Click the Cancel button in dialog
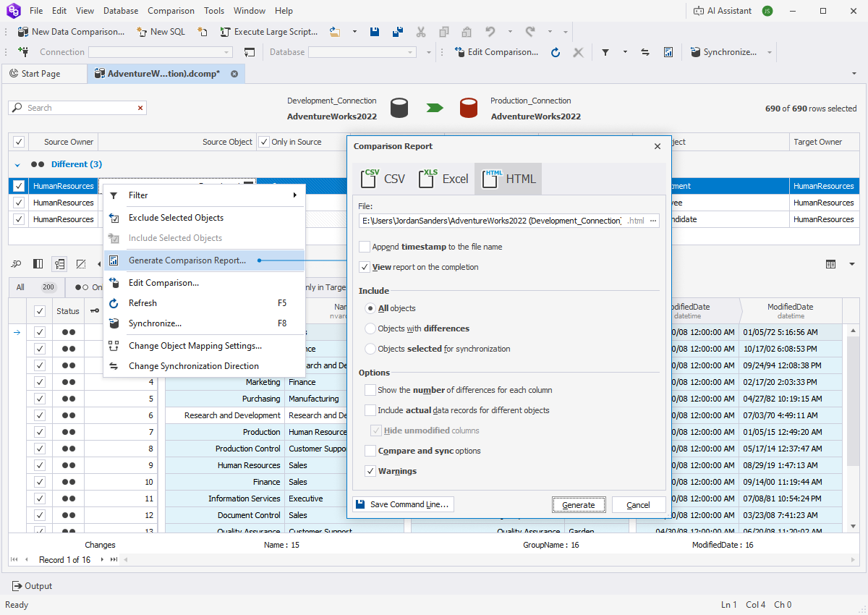 pos(639,505)
